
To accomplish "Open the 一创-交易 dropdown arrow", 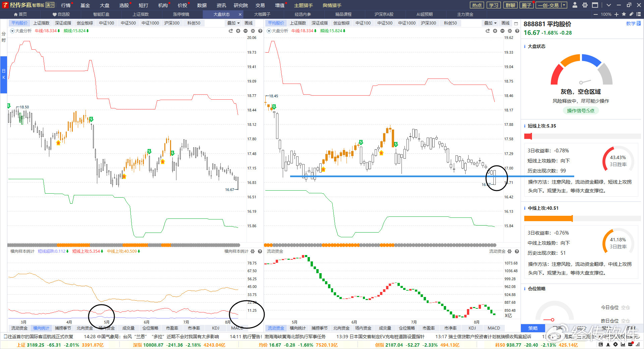I will 564,5.
